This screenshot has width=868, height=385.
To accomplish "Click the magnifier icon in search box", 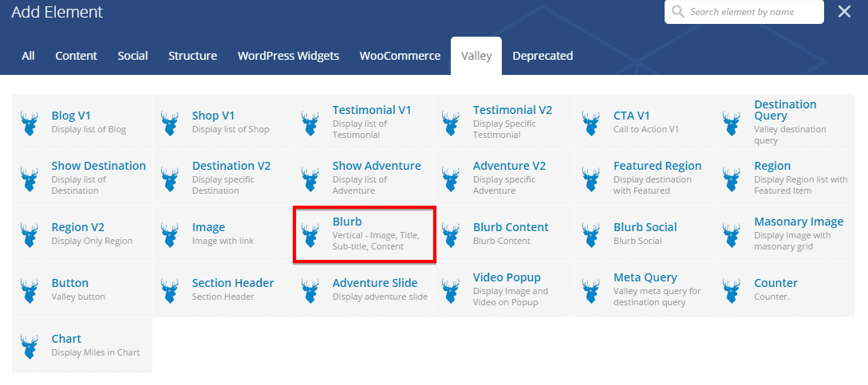I will 678,12.
